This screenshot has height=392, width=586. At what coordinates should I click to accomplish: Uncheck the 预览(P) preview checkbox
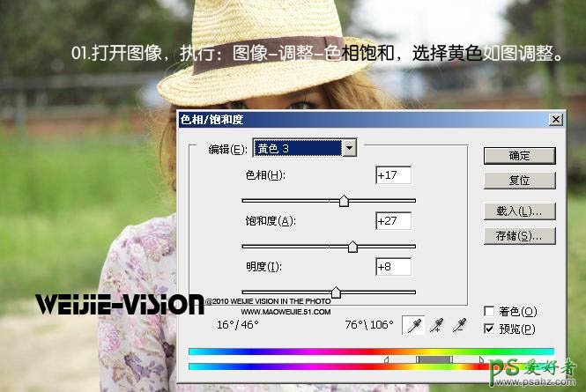pyautogui.click(x=489, y=329)
